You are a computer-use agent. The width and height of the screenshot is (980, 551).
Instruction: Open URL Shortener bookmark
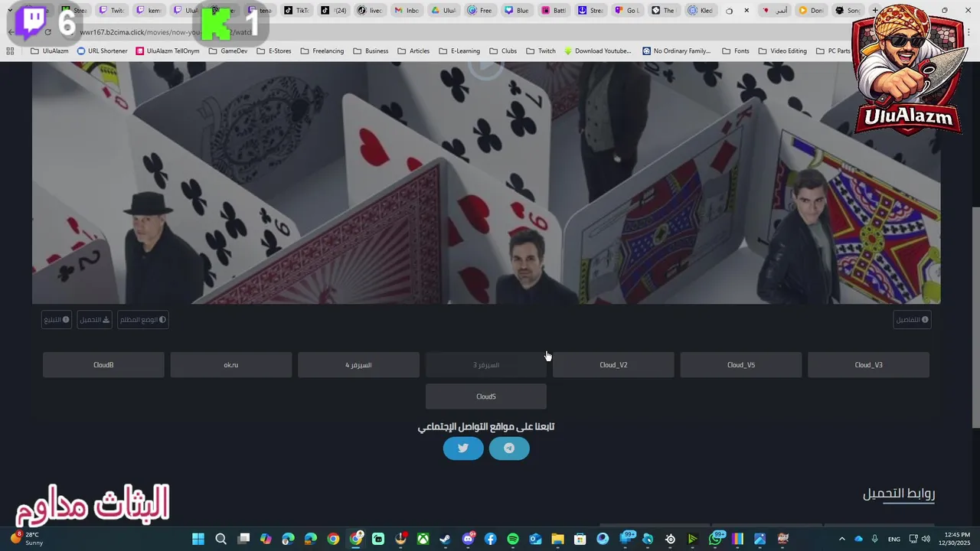[102, 51]
